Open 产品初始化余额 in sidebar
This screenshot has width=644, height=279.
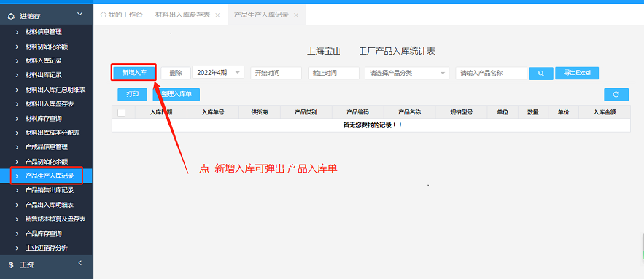click(x=47, y=162)
